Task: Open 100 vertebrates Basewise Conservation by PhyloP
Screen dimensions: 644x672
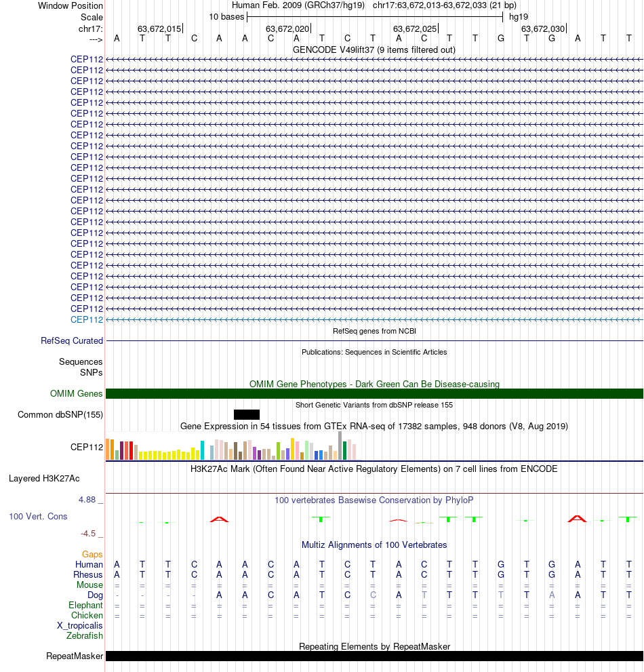Action: (x=374, y=500)
